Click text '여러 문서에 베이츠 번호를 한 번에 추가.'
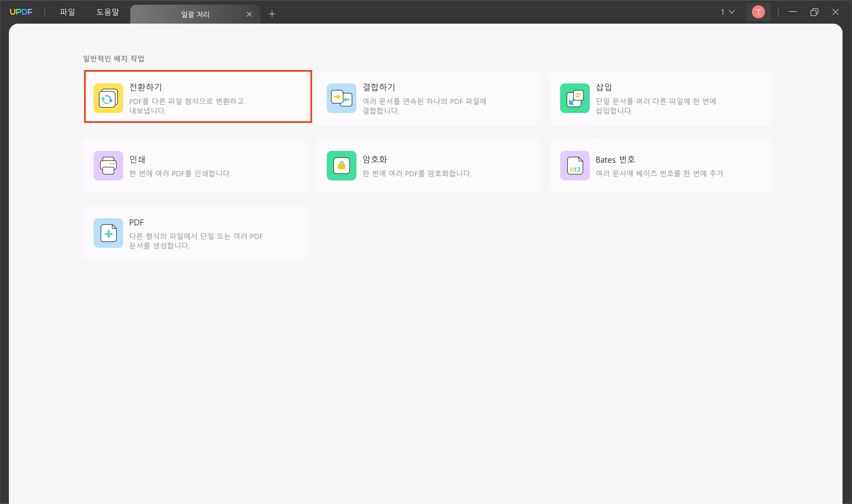852x504 pixels. (x=660, y=174)
